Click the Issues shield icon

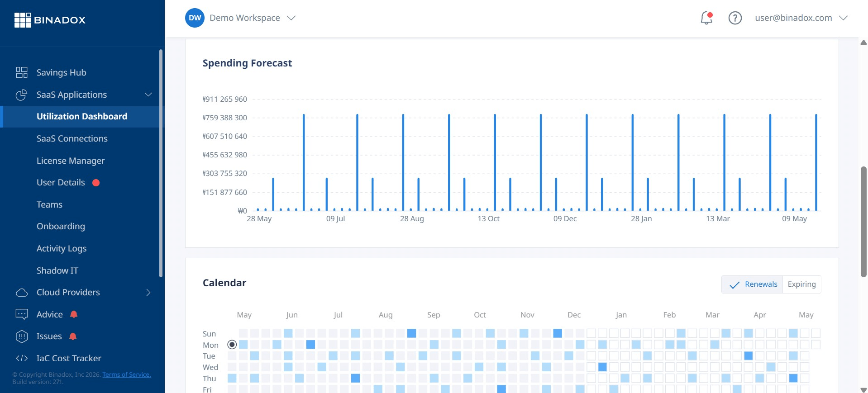[x=22, y=336]
